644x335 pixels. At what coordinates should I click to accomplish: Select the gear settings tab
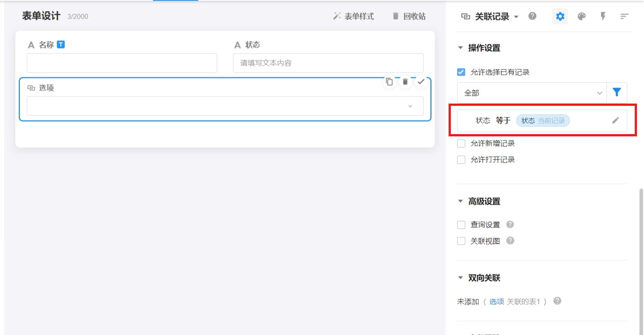[x=560, y=17]
